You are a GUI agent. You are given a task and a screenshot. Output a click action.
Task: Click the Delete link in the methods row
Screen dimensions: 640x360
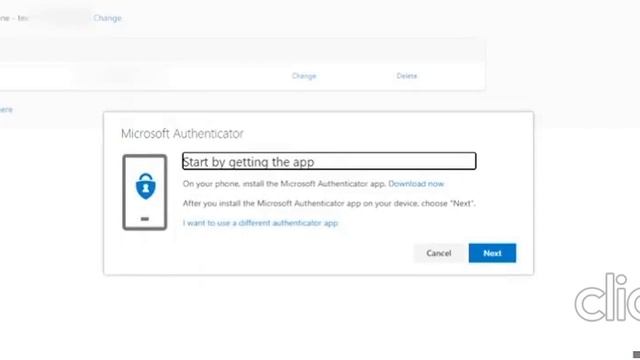click(x=407, y=76)
